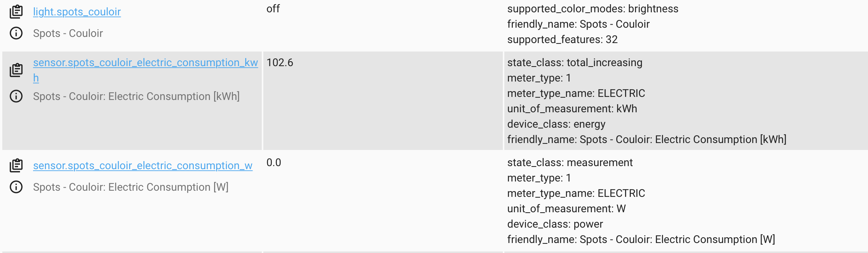Open sensor.spots_couloir_electric_consumption_kwh entity
The image size is (868, 253).
(145, 63)
